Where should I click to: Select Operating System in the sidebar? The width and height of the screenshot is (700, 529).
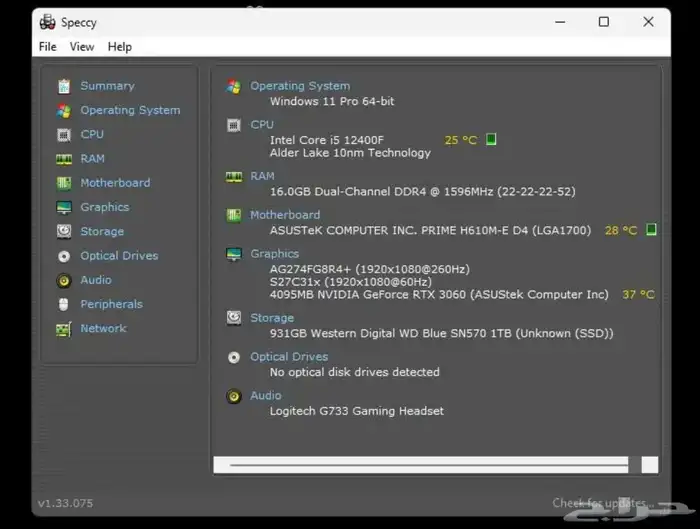tap(130, 110)
